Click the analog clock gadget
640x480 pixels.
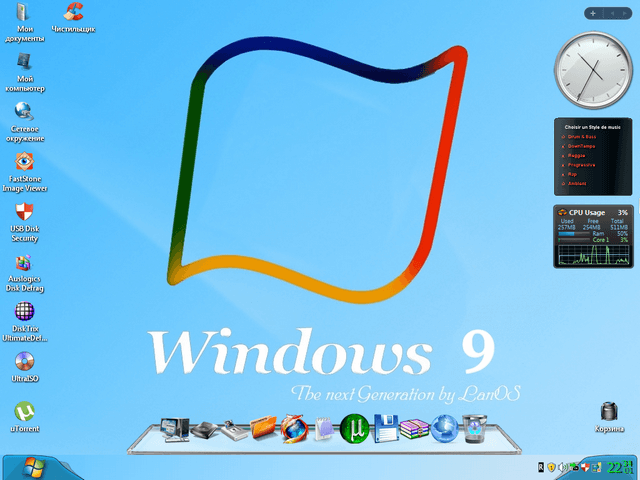(x=592, y=68)
